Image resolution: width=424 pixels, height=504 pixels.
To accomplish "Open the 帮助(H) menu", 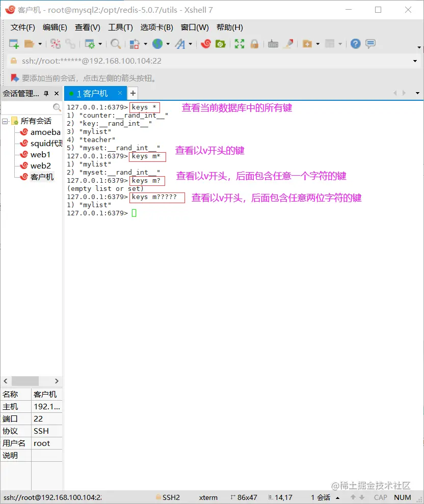I will pyautogui.click(x=230, y=27).
